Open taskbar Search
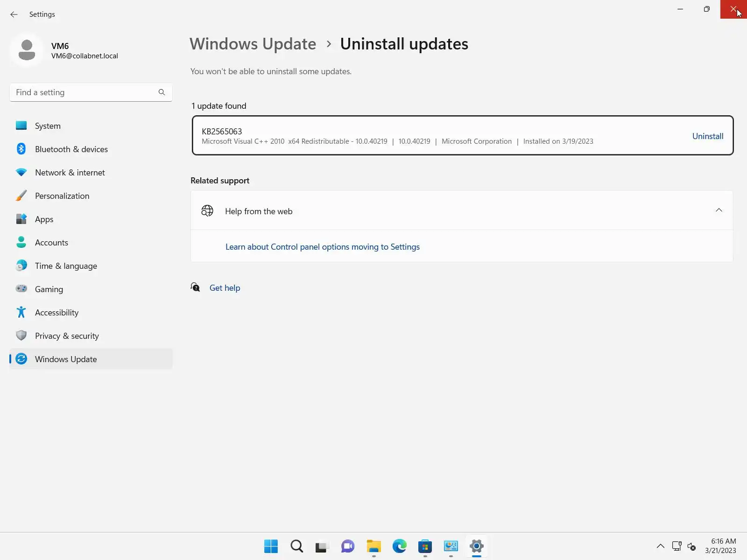Viewport: 747px width, 560px height. click(296, 546)
